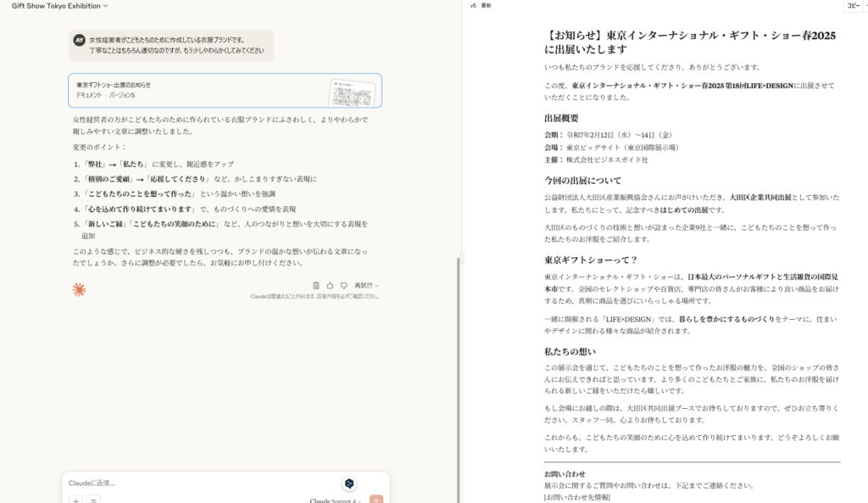Open the Claude Sonnet 4 model selector
This screenshot has height=503, width=868.
(x=335, y=500)
